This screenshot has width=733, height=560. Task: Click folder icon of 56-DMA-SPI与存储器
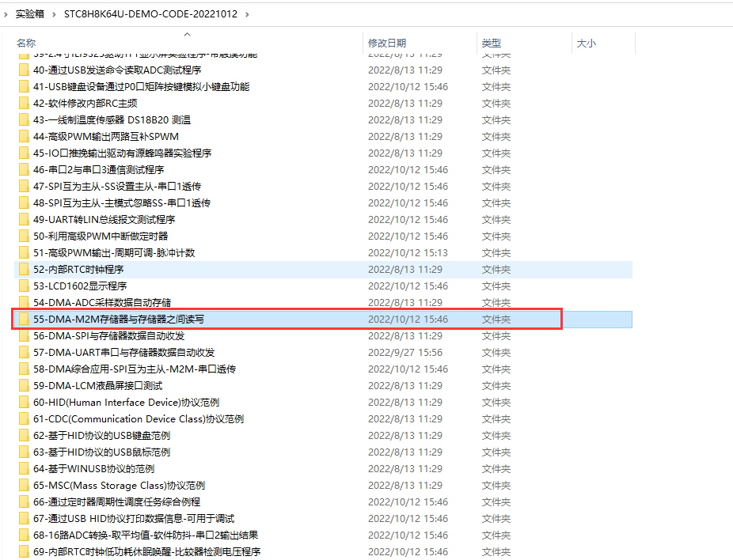pyautogui.click(x=24, y=336)
